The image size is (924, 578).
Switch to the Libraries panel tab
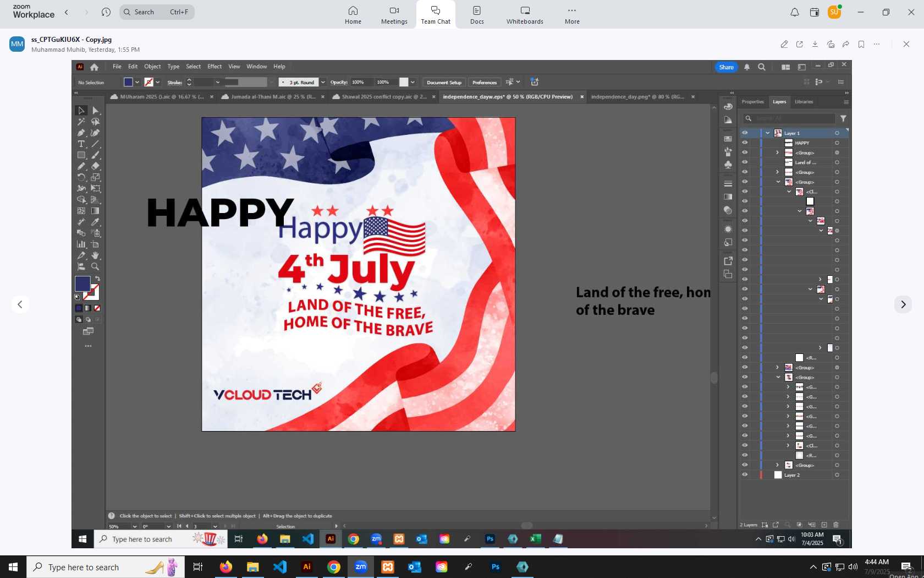pyautogui.click(x=804, y=102)
